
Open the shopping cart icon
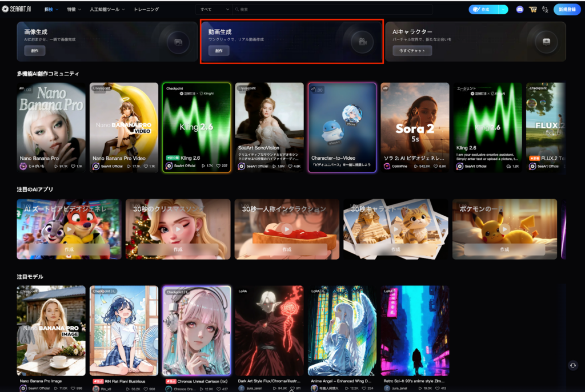(532, 10)
